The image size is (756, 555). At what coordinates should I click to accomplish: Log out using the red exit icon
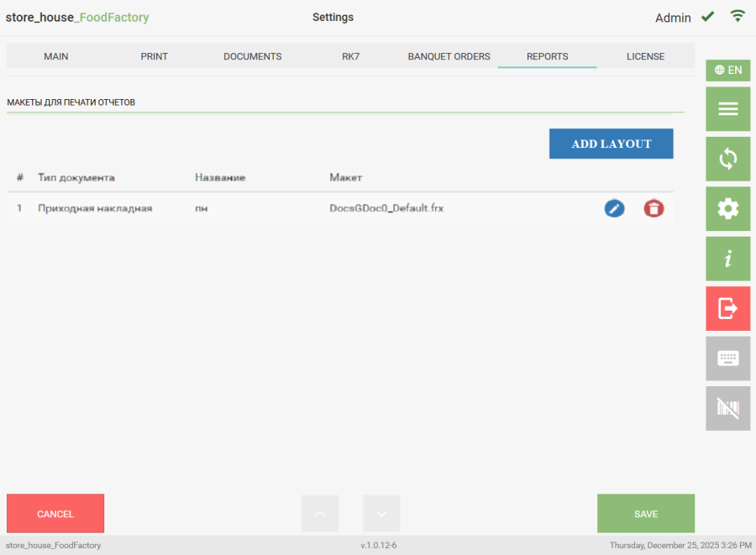coord(727,308)
